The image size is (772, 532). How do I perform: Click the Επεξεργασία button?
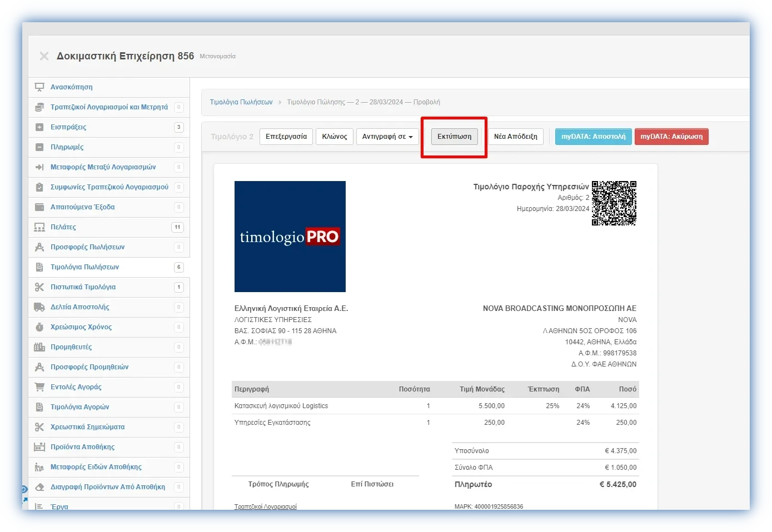pyautogui.click(x=286, y=137)
